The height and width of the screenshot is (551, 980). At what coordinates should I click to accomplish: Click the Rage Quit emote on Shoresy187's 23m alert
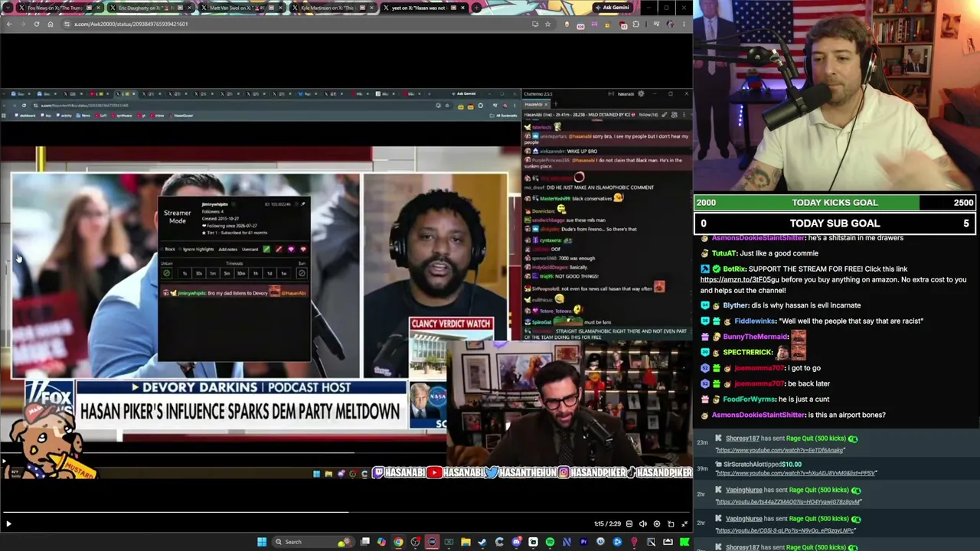click(853, 439)
